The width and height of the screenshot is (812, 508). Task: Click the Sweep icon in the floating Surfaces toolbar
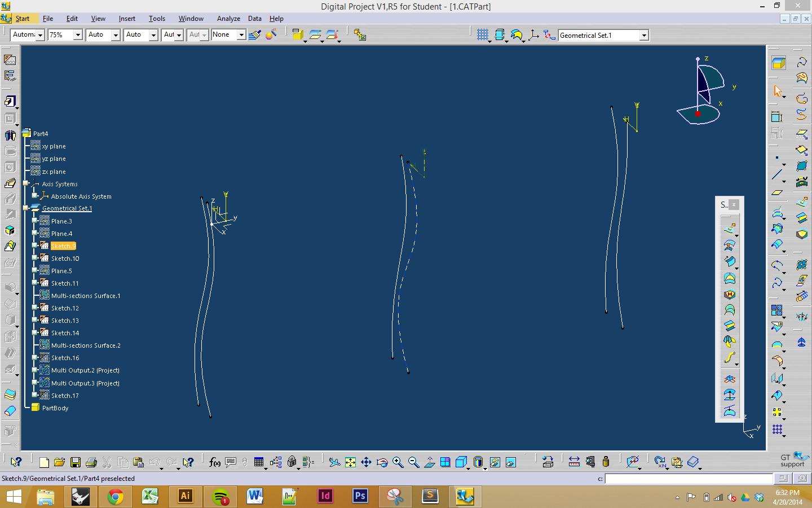click(730, 261)
